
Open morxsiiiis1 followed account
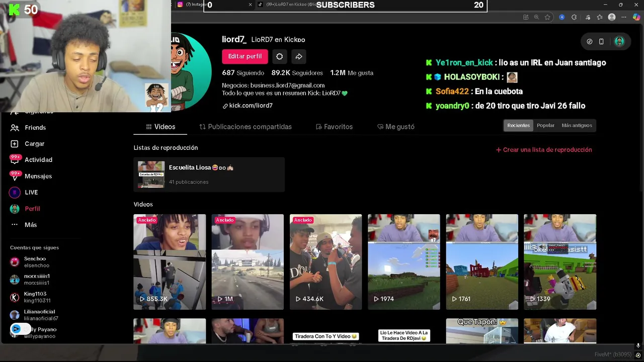coord(35,280)
